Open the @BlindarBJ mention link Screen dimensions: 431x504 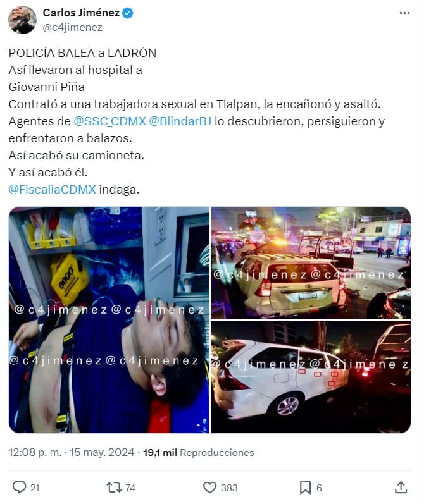tap(180, 121)
